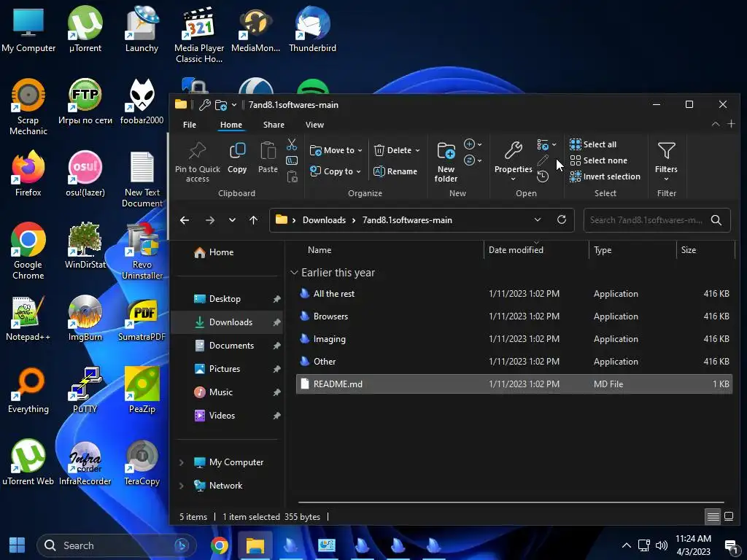Switch to the Share ribbon tab
Image resolution: width=747 pixels, height=560 pixels.
pos(274,125)
